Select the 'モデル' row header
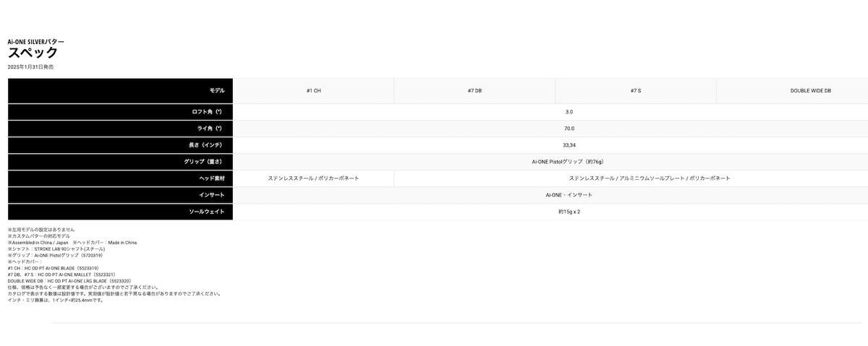Screen dimensions: 868x346 121,91
